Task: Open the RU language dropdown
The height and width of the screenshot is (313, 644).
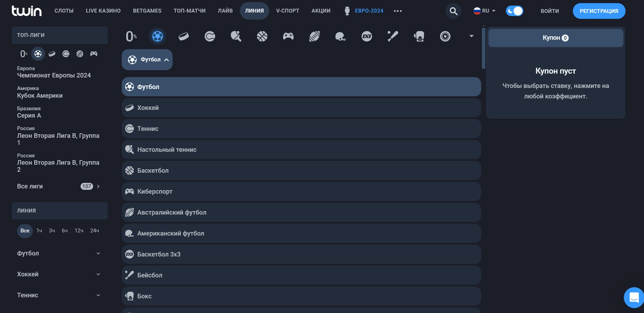Action: 484,11
